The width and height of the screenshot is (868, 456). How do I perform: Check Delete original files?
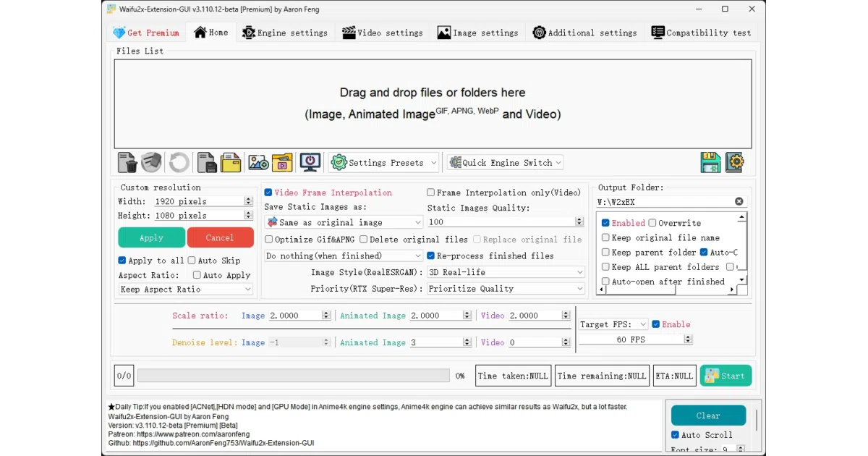point(364,240)
